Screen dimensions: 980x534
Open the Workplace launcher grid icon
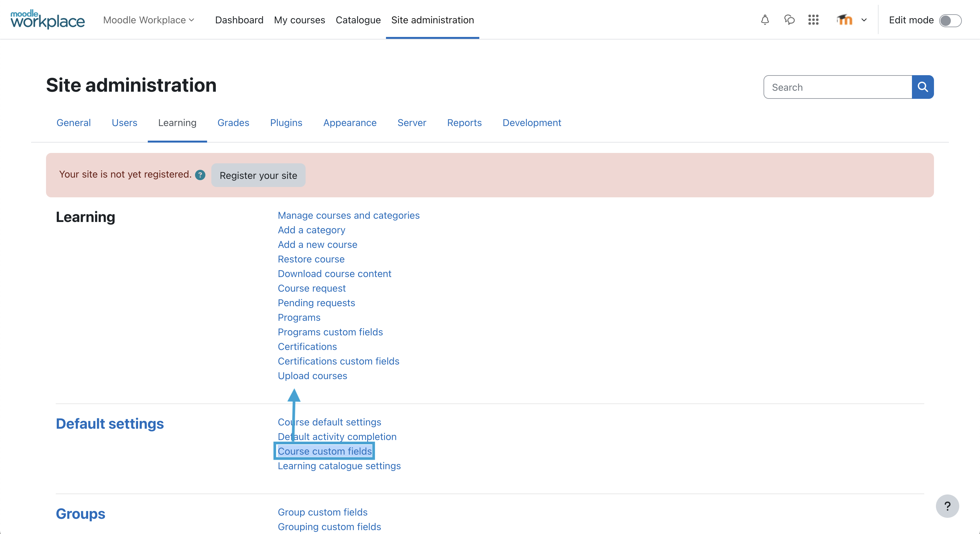click(813, 20)
